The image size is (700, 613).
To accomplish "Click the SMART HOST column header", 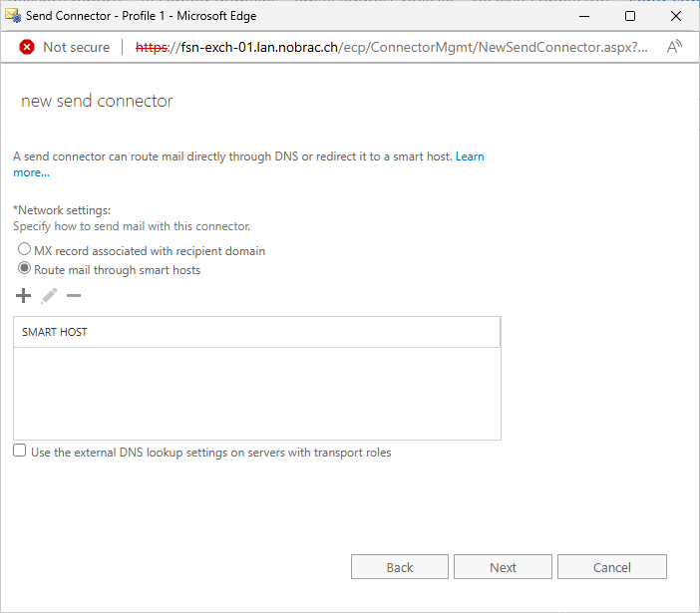I will point(256,332).
